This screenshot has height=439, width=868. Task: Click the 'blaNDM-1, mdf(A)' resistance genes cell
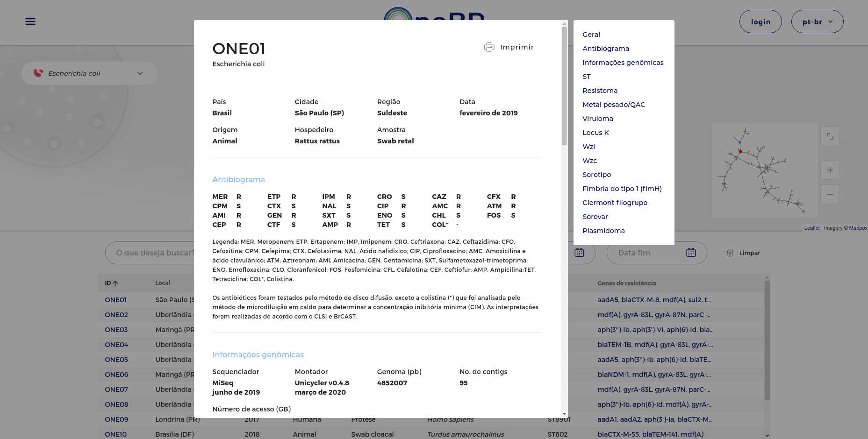point(654,375)
